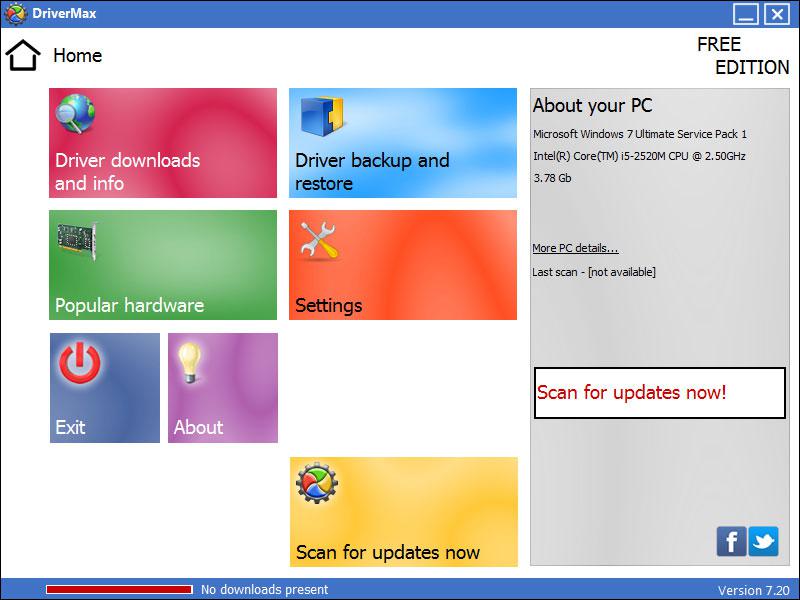Click the globe magnifier driver downloads icon

click(76, 113)
